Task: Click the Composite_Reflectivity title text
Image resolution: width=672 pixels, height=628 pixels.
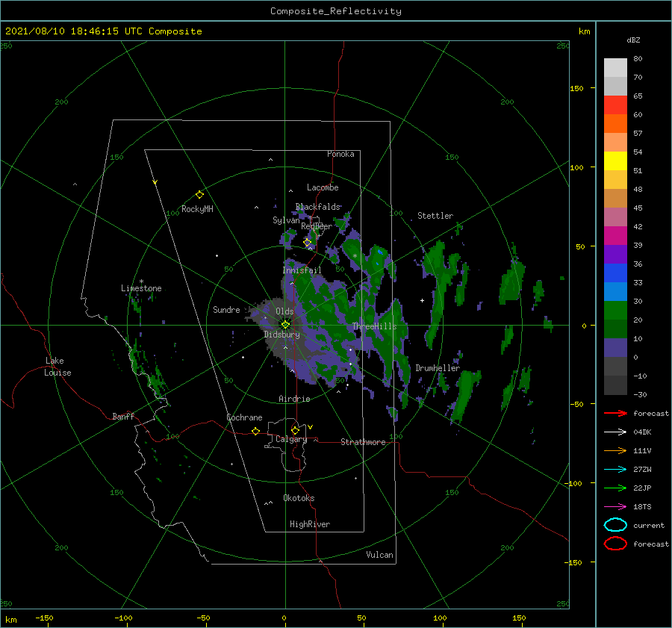Action: pyautogui.click(x=335, y=11)
